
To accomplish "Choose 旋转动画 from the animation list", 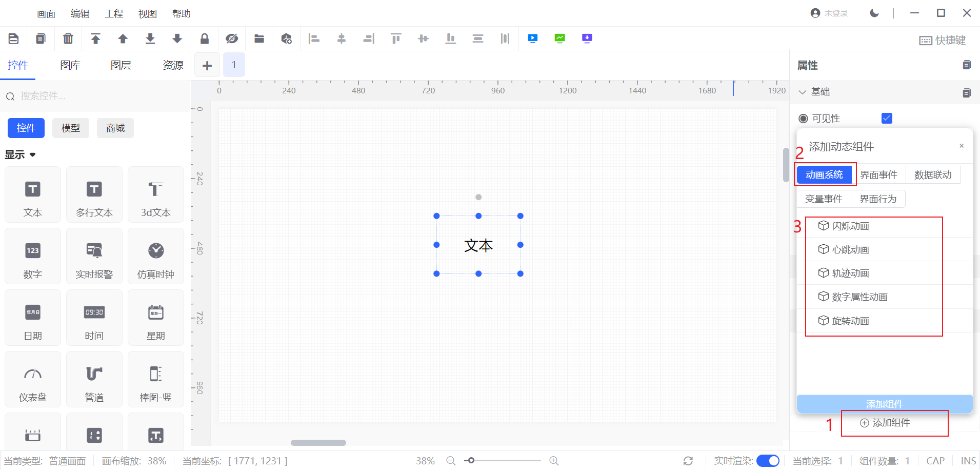I will (850, 321).
